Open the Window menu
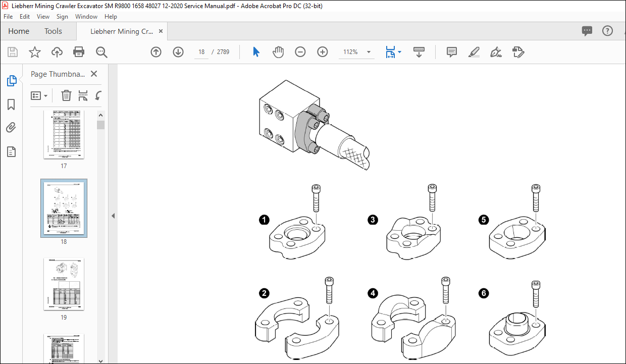Viewport: 626px width, 364px height. pos(86,17)
